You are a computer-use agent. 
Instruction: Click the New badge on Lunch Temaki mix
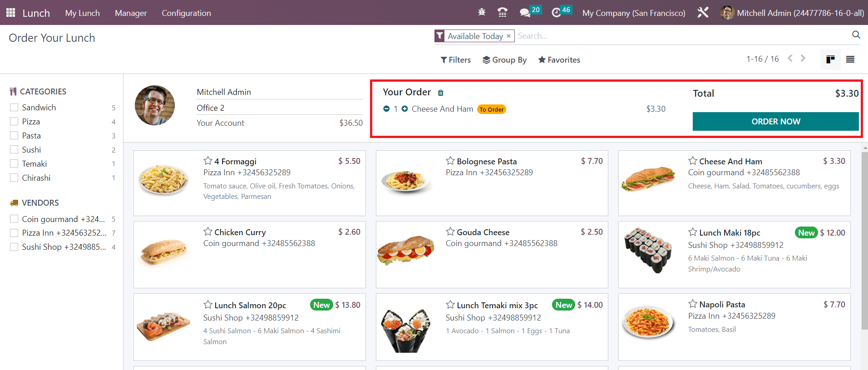point(564,305)
